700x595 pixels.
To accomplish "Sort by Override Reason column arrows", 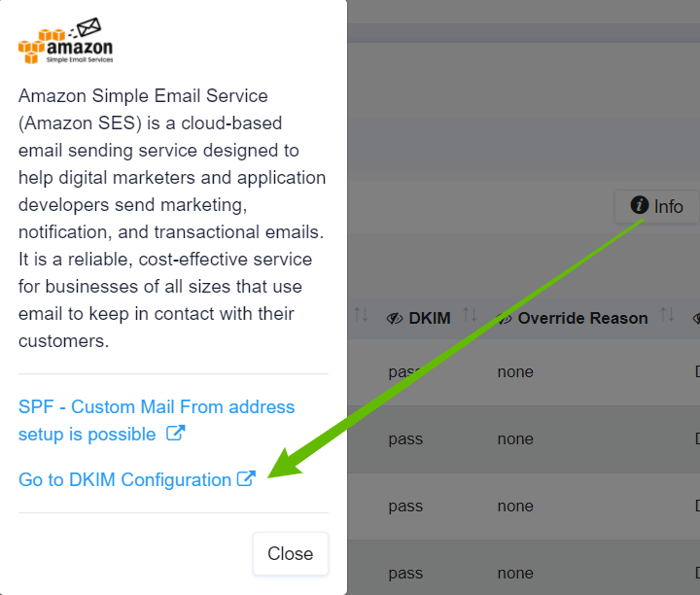I will [667, 315].
